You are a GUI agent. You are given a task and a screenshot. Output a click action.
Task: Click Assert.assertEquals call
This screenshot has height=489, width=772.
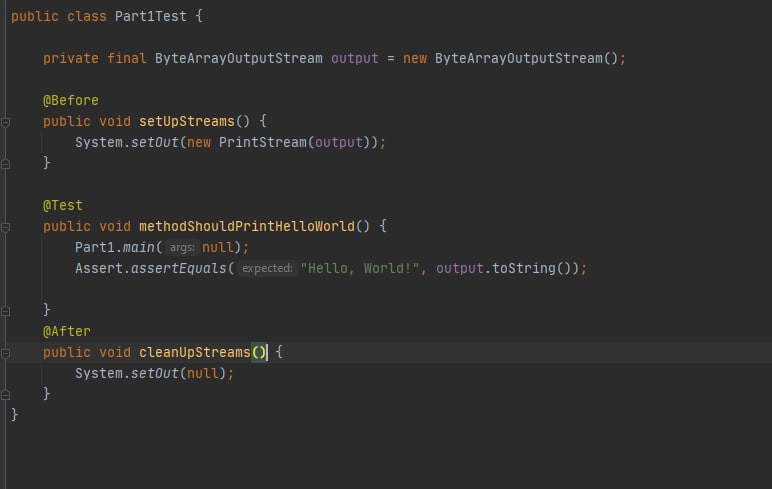[151, 268]
